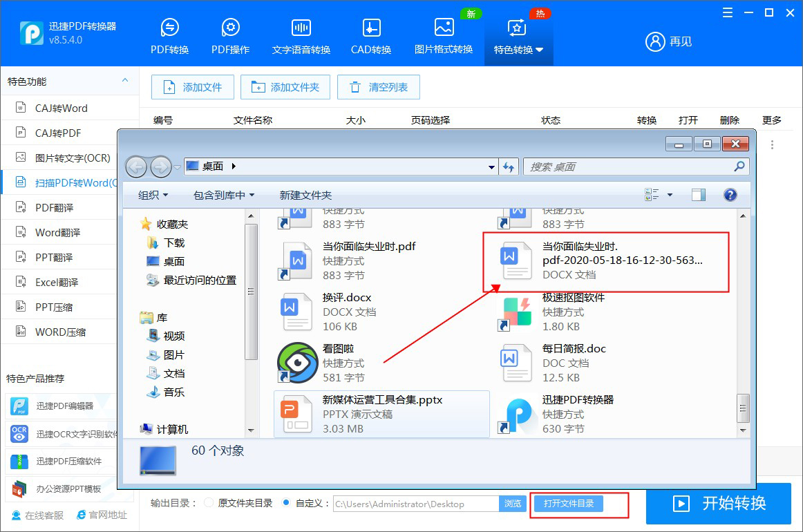Select the CAD转换 tool
Viewport: 803px width, 532px height.
click(370, 35)
